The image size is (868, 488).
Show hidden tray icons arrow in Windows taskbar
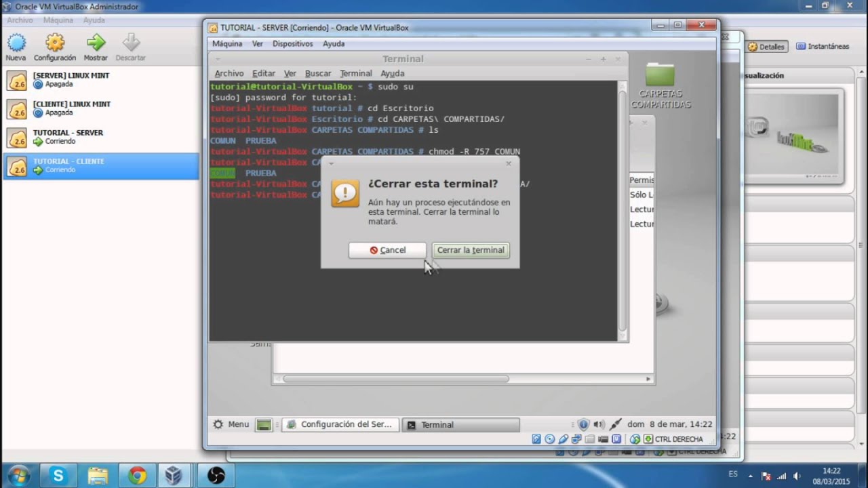[x=750, y=476]
